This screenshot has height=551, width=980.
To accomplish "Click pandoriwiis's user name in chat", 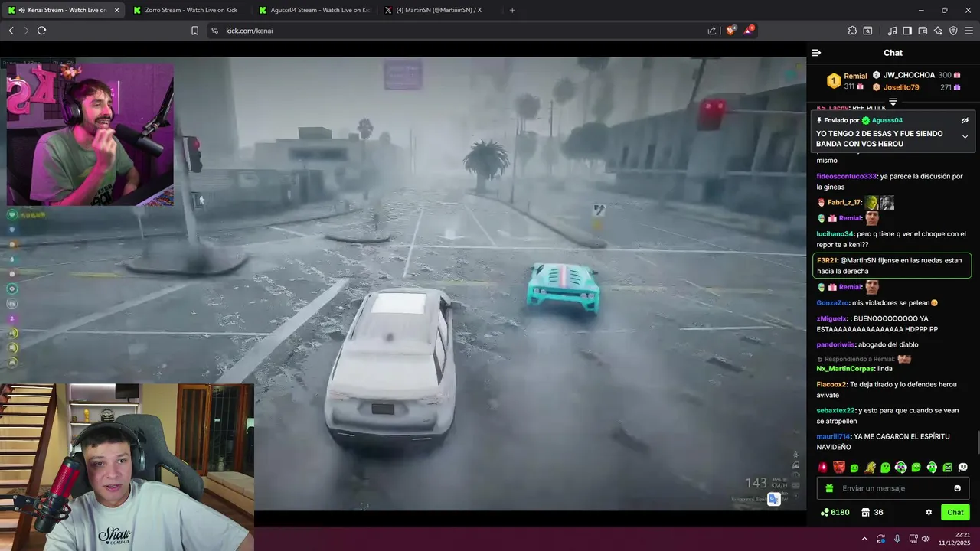I will [835, 344].
